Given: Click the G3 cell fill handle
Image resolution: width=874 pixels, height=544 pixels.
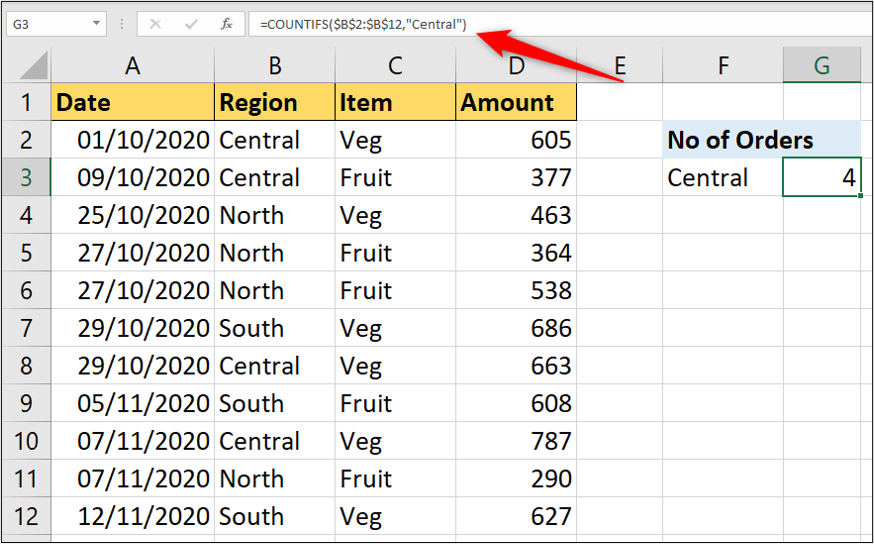Looking at the screenshot, I should (x=861, y=196).
